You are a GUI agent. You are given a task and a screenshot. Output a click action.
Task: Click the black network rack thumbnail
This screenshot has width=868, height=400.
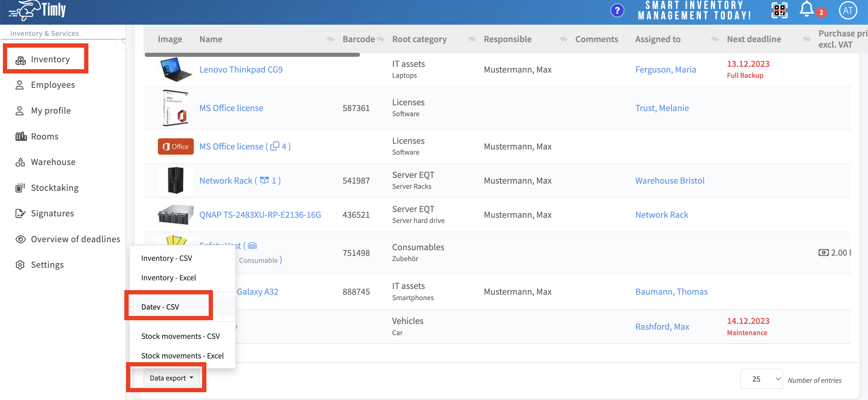pyautogui.click(x=175, y=180)
